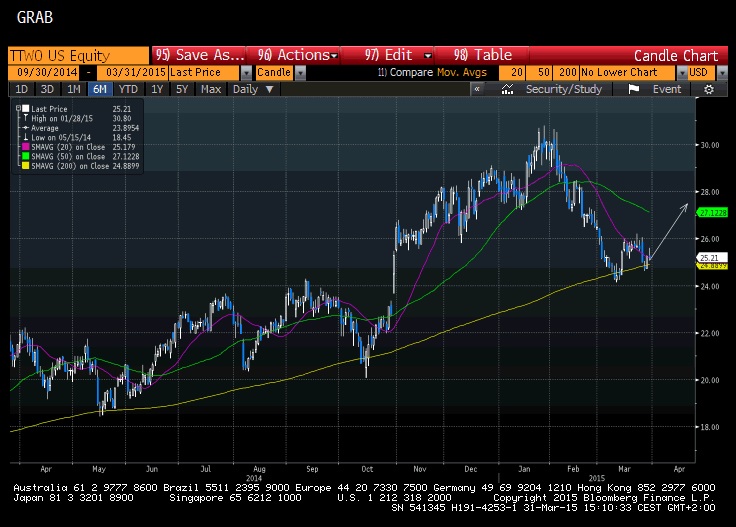The image size is (736, 527).
Task: Select the 5Y range tab
Action: coord(182,89)
